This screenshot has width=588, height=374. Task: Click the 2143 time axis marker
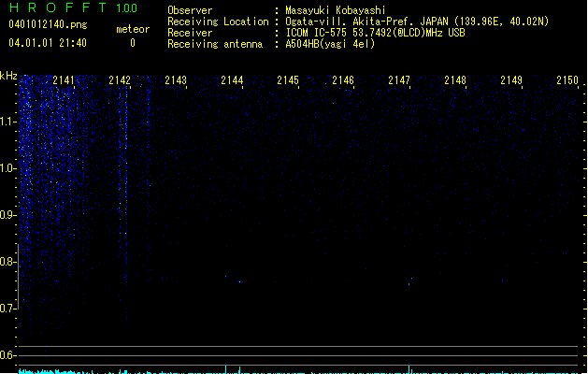coord(176,80)
